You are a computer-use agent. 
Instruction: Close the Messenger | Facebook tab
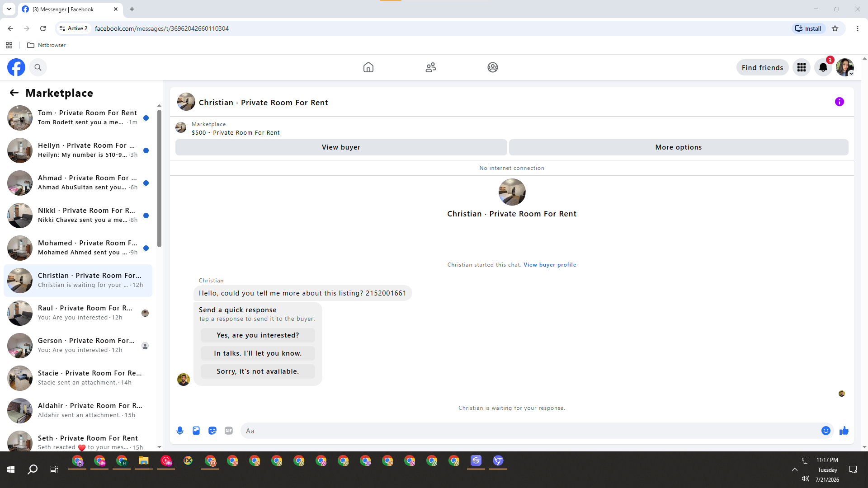(x=116, y=9)
